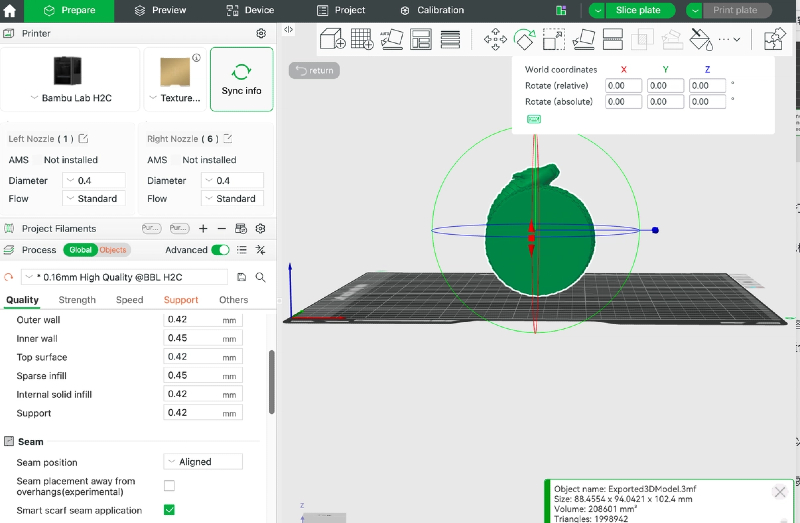Click the green layout icon beside Slice plate

[x=561, y=10]
